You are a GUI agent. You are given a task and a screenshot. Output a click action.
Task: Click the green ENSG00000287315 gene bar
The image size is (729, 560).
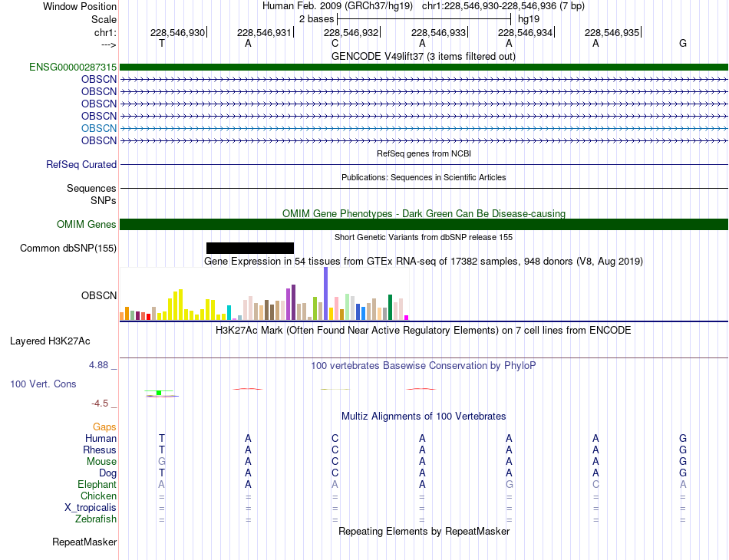[x=424, y=68]
